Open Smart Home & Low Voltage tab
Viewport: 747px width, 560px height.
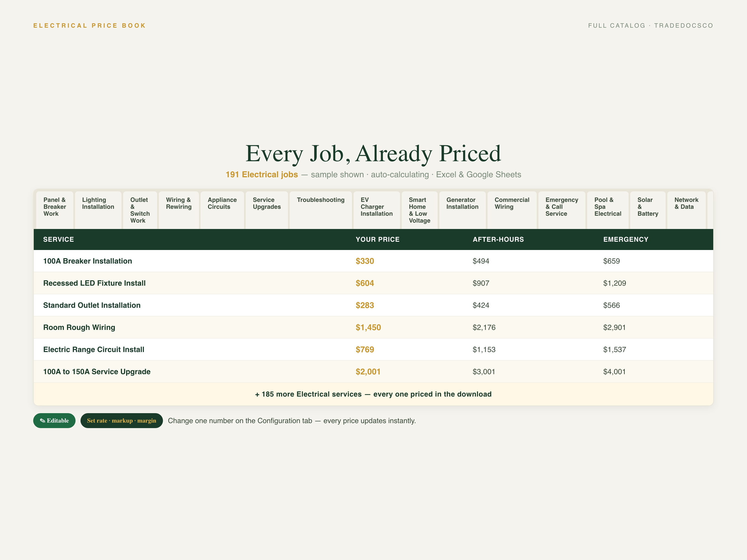coord(419,210)
